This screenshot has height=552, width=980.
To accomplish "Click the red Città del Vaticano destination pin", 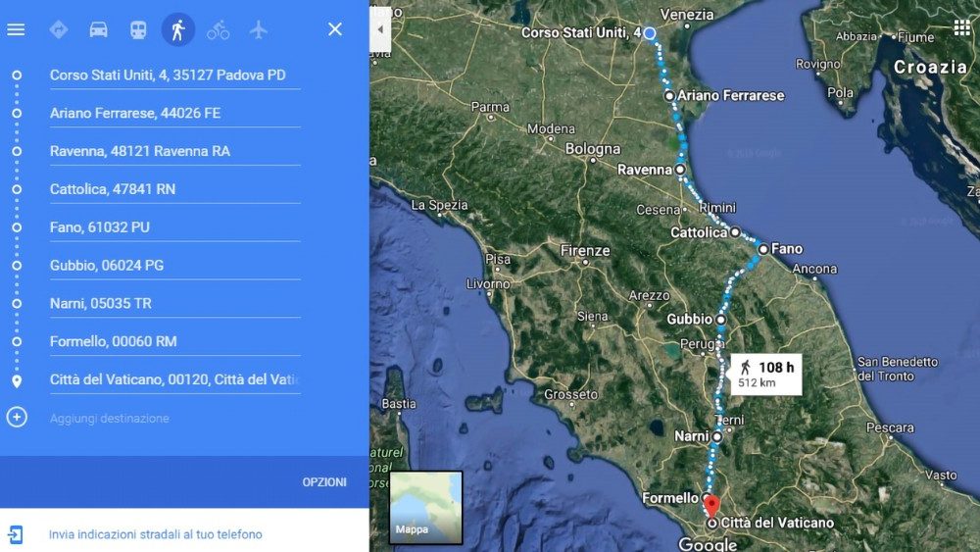I will pos(711,506).
